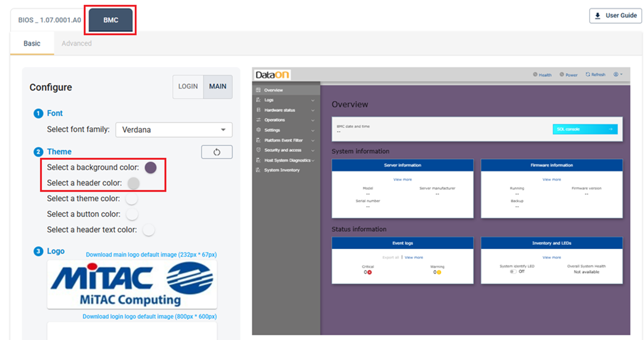Screen dimensions: 644x340
Task: Click the MiTAC Computing main logo image
Action: [132, 284]
